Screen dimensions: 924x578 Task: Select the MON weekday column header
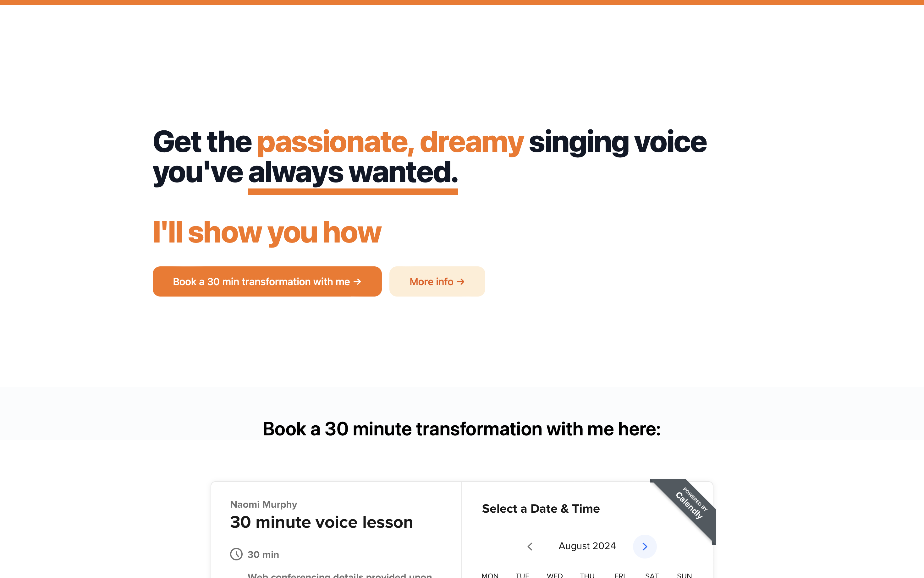(490, 575)
